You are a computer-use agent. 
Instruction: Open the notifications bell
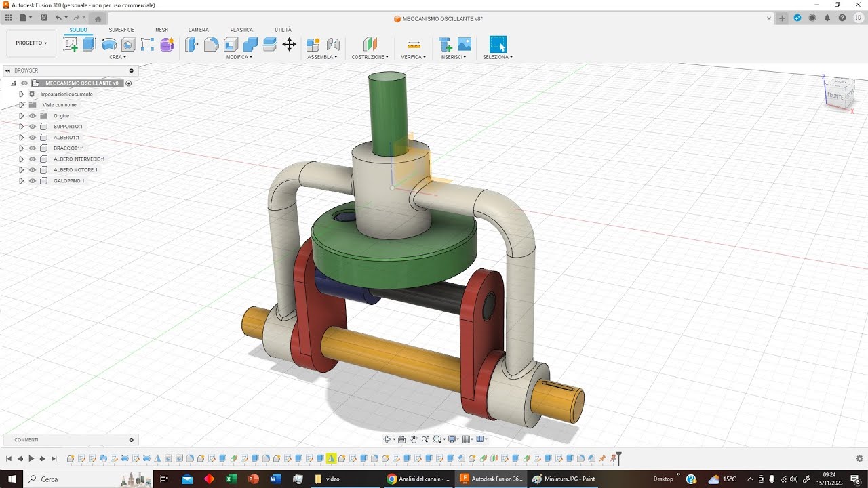click(x=827, y=18)
